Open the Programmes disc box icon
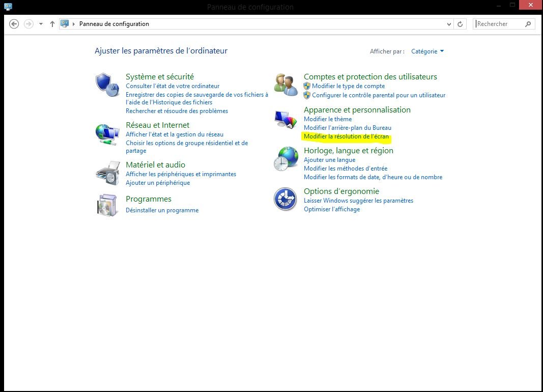This screenshot has width=543, height=392. [x=107, y=205]
